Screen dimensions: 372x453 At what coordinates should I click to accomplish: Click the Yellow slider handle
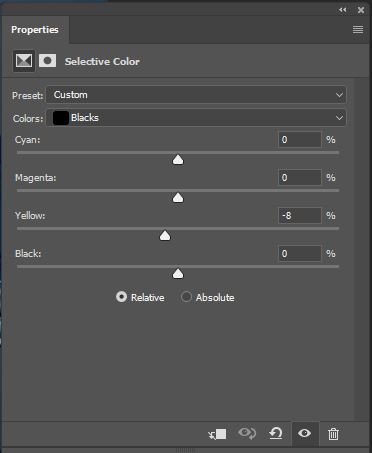(165, 236)
